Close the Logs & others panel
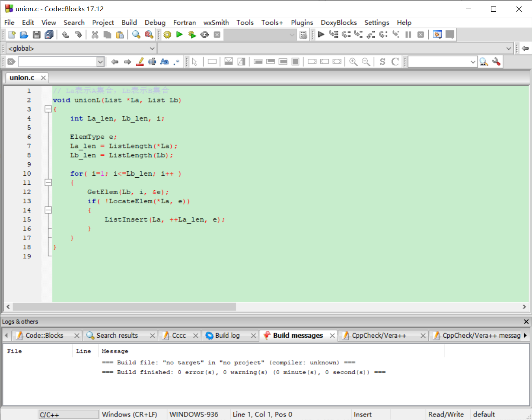This screenshot has height=420, width=532. tap(526, 321)
